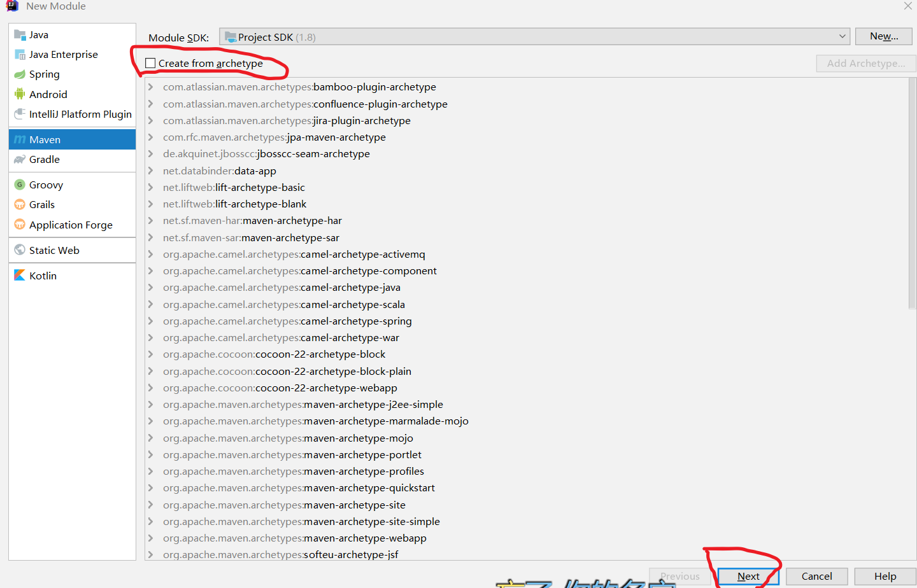Screen dimensions: 917x588
Task: Click the IntelliJ Platform Plugin icon
Action: pos(20,114)
